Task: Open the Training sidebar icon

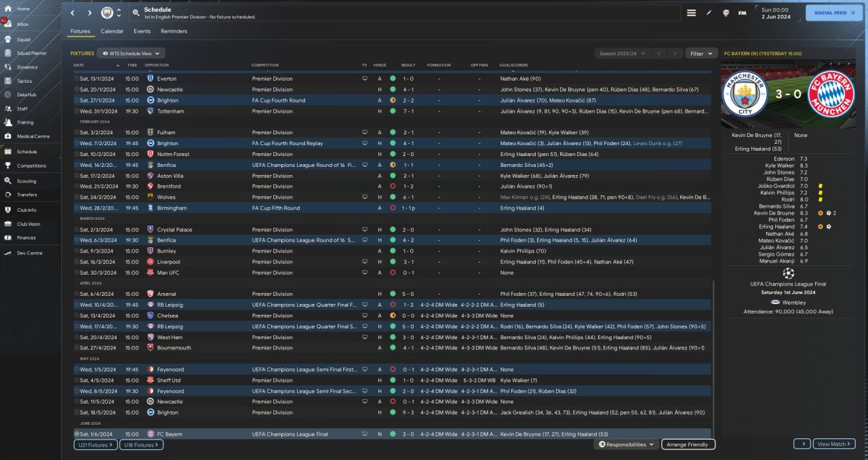Action: (8, 123)
